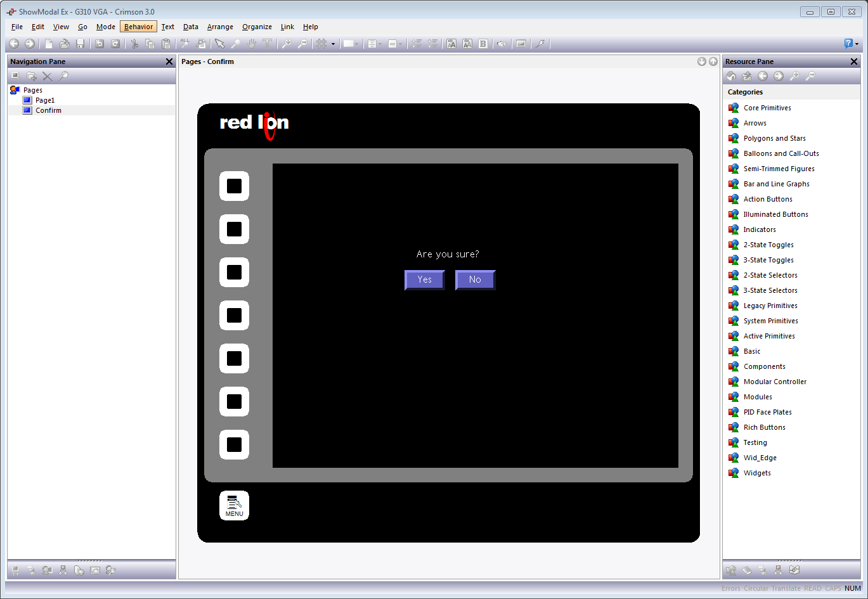The width and height of the screenshot is (868, 599).
Task: Select the Text tool in toolbar
Action: tap(268, 44)
